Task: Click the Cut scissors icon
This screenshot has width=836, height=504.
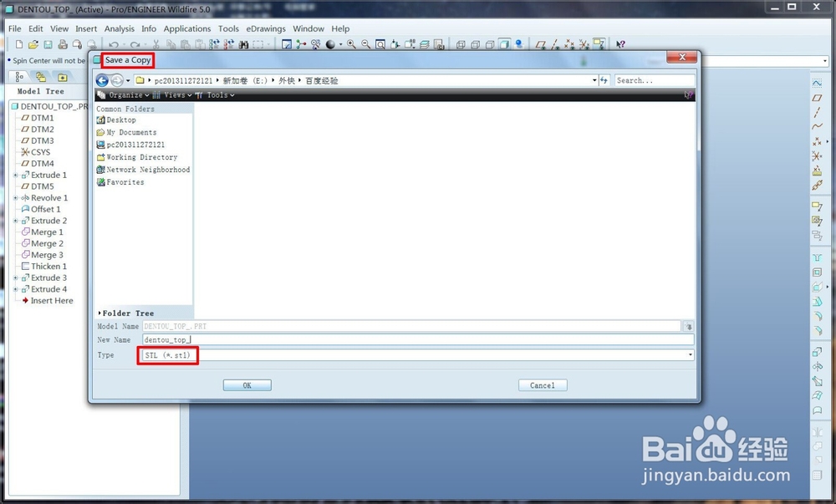Action: pos(156,44)
